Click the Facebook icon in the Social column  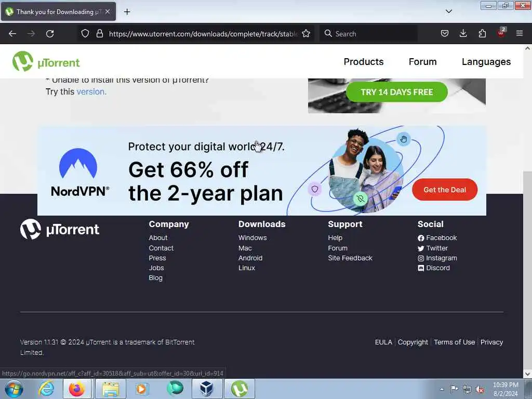pyautogui.click(x=421, y=238)
